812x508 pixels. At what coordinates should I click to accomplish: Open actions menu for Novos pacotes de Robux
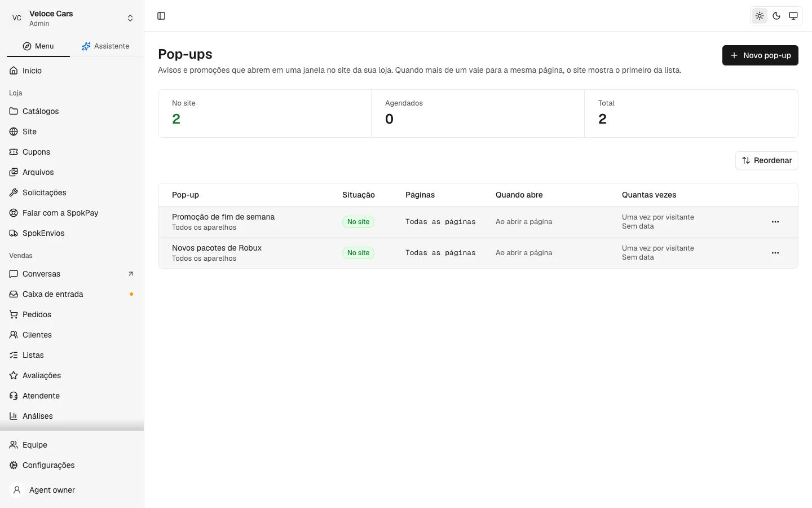pyautogui.click(x=775, y=253)
